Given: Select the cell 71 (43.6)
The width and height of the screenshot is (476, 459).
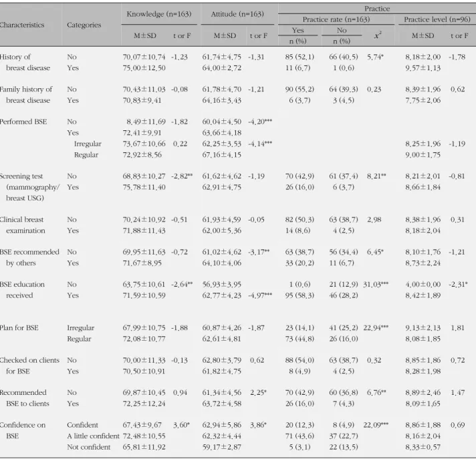Looking at the screenshot, I should 300,436.
